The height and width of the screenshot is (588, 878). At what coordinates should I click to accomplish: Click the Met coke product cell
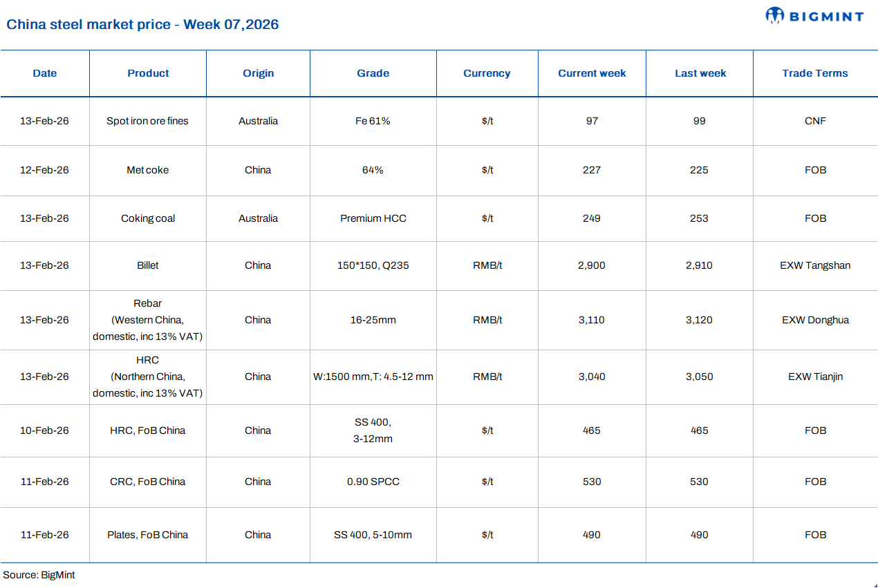[147, 170]
